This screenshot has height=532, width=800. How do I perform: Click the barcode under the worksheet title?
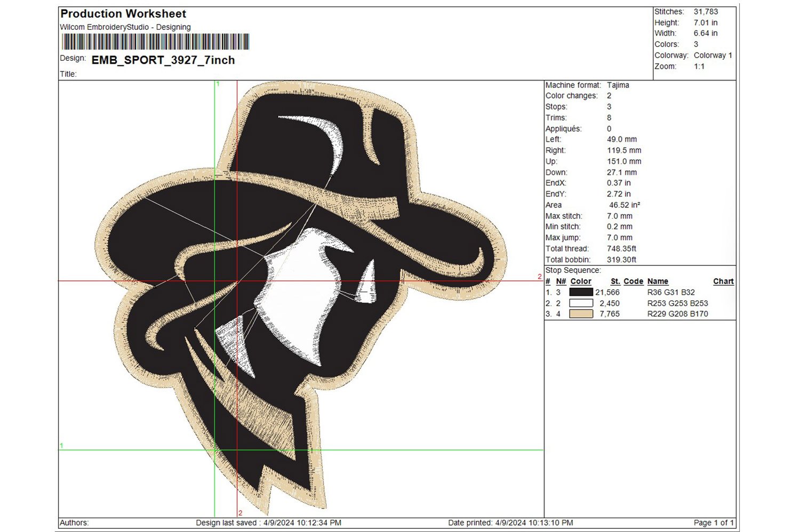pos(155,42)
